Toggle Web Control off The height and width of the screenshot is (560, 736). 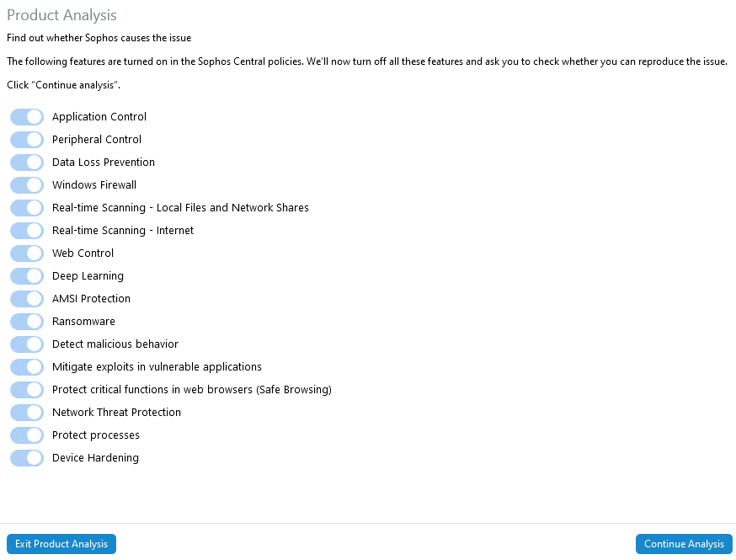coord(26,253)
